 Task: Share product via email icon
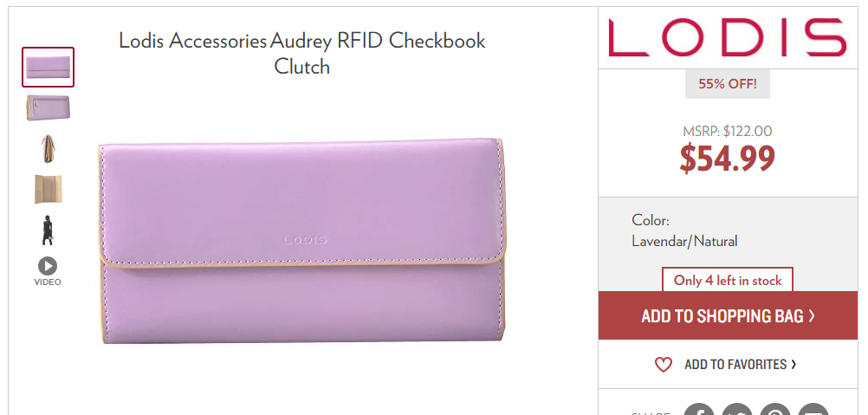(x=813, y=410)
